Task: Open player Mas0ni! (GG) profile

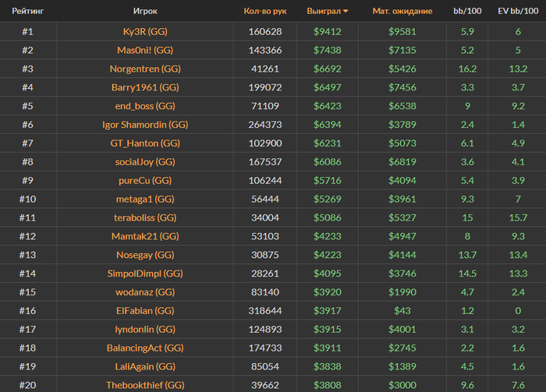Action: pyautogui.click(x=145, y=50)
